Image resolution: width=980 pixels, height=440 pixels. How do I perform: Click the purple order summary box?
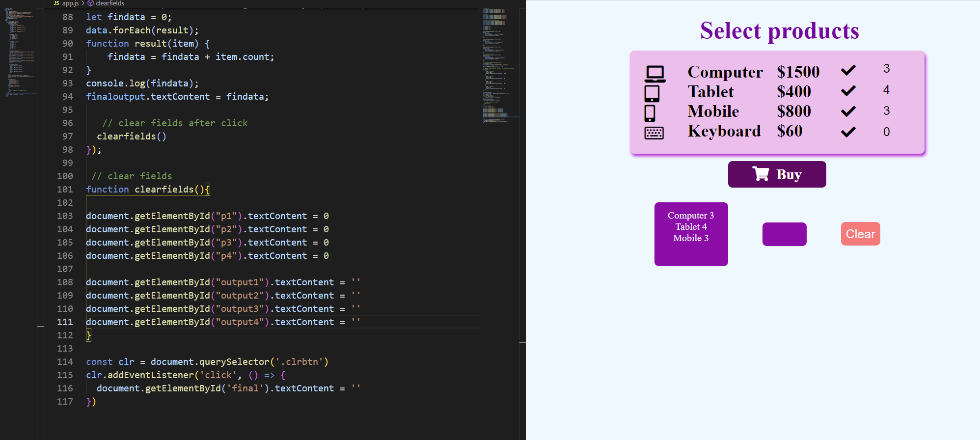click(x=691, y=234)
